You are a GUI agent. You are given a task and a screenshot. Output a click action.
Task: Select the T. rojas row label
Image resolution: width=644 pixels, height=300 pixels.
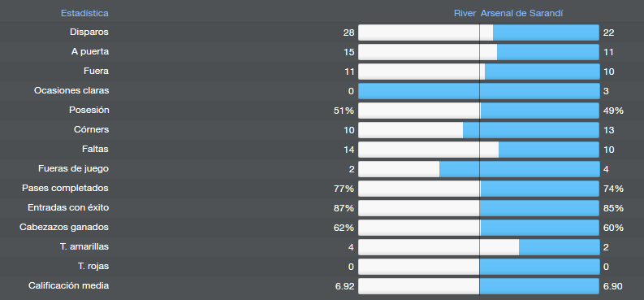tap(93, 267)
